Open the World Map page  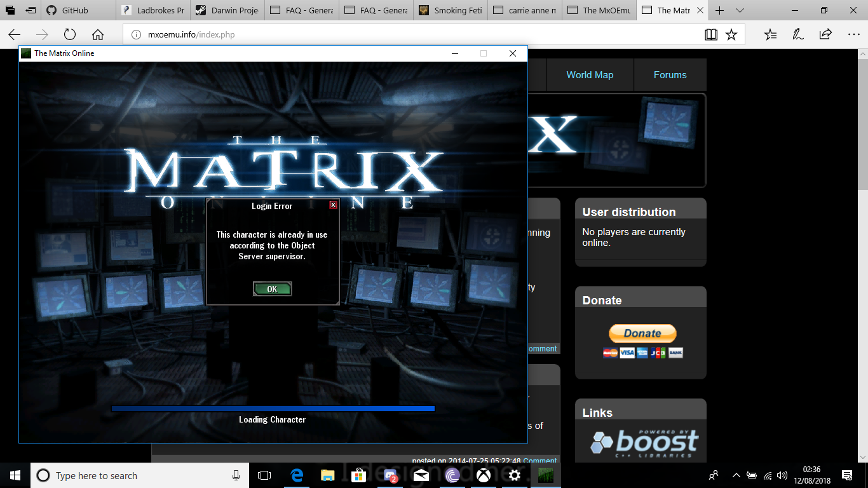tap(590, 75)
